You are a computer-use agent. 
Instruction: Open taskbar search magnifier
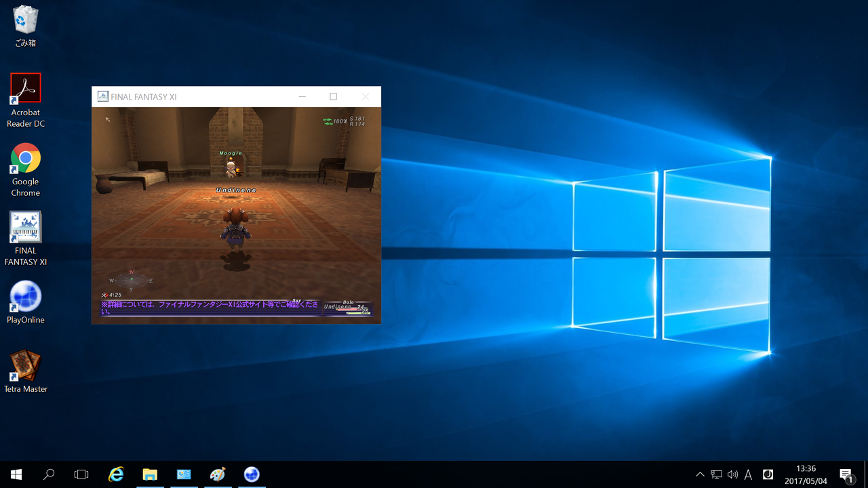click(49, 474)
